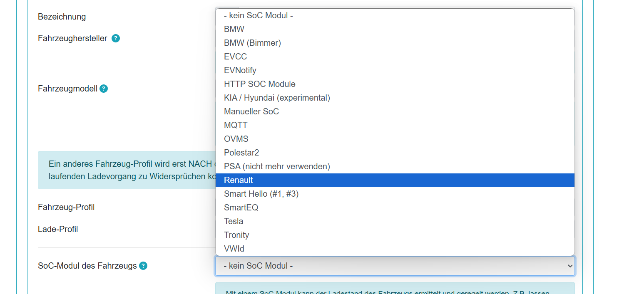Screen dimensions: 644x294
Task: Open help for Fahrzeughersteller
Action: pyautogui.click(x=116, y=39)
